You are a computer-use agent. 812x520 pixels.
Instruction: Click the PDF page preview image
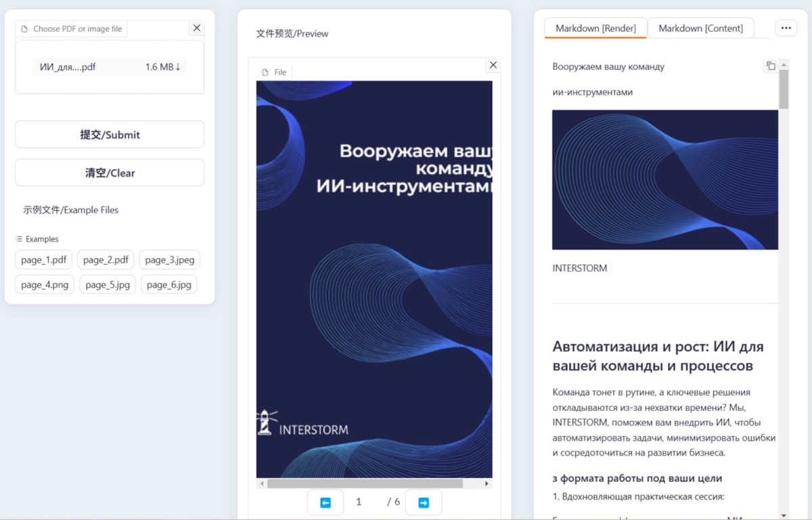[374, 280]
